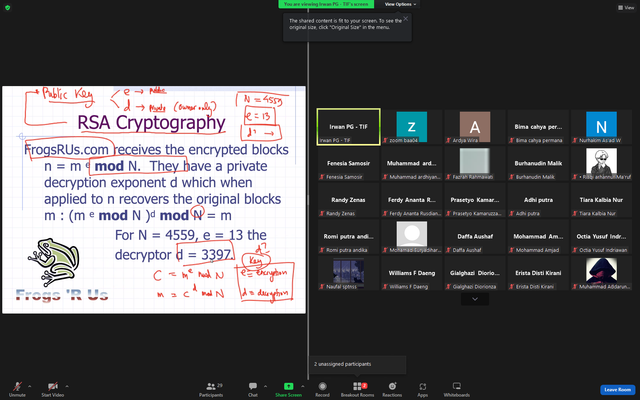Select Tiara Kalbia Nur tile
Image resolution: width=640 pixels, height=400 pixels.
601,200
